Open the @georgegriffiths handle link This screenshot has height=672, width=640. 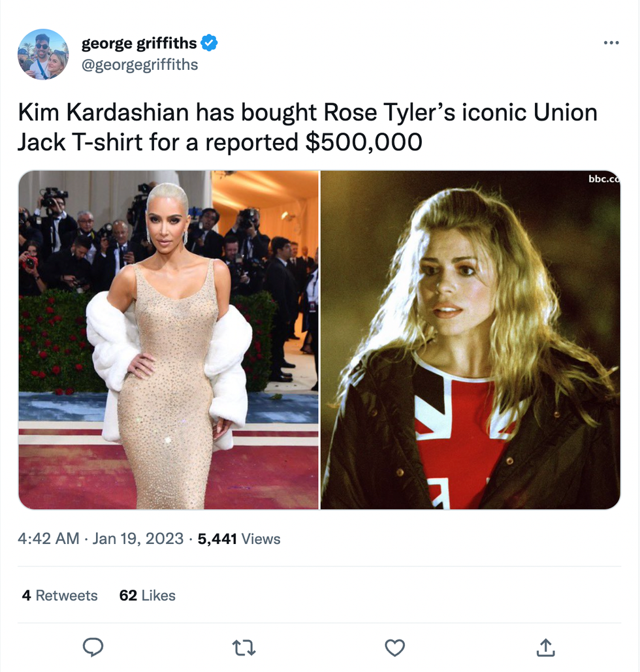tap(140, 65)
